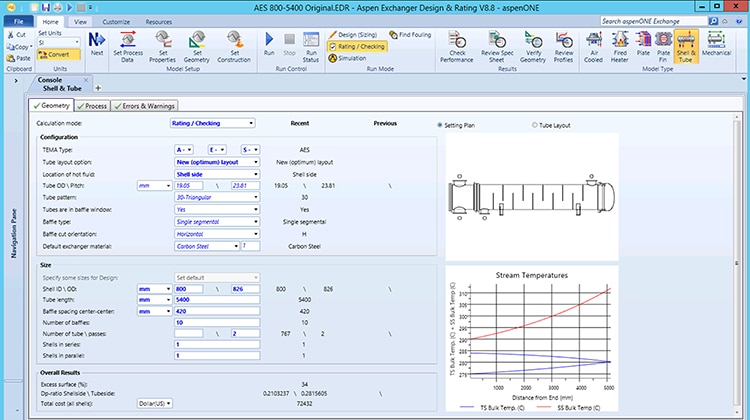Click the Tube length input field 5400
Screen dimensions: 750x420
pos(217,300)
